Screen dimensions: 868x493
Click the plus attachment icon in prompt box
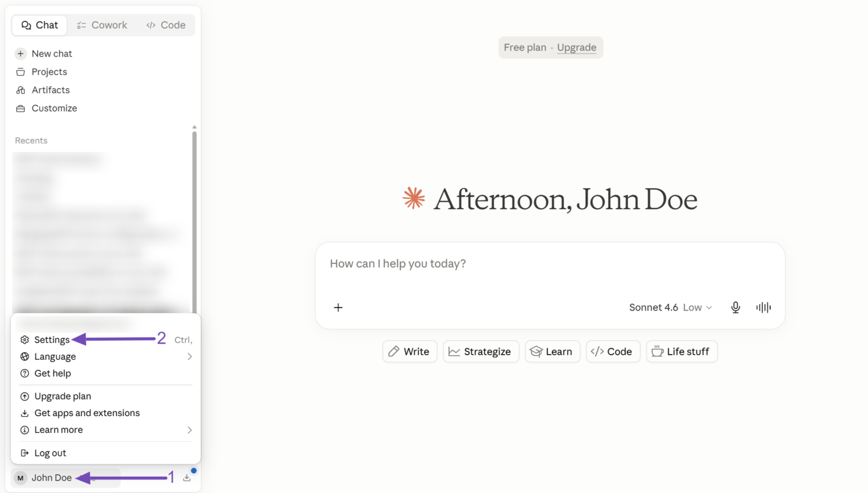pos(338,308)
